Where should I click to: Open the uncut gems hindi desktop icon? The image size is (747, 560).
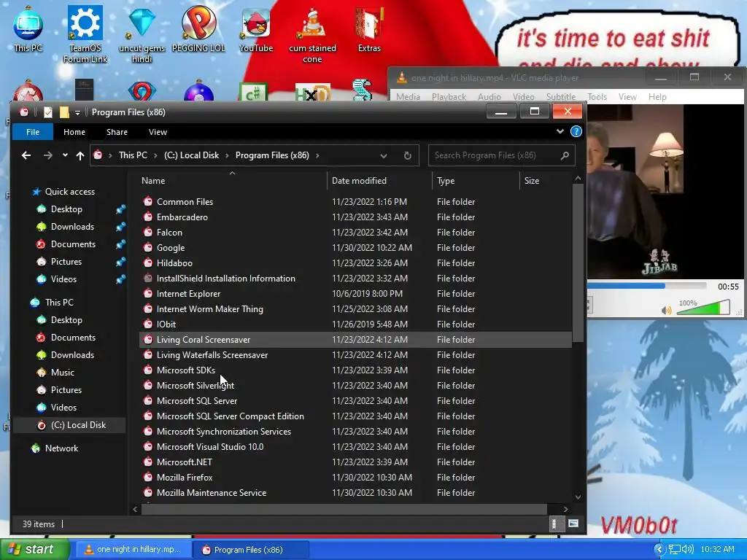pos(142,34)
